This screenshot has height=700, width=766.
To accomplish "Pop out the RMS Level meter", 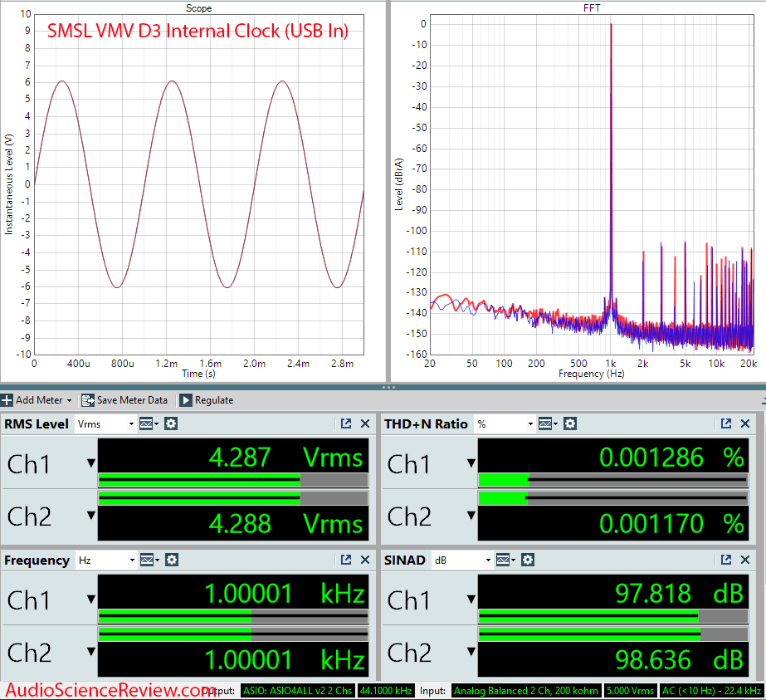I will click(346, 423).
